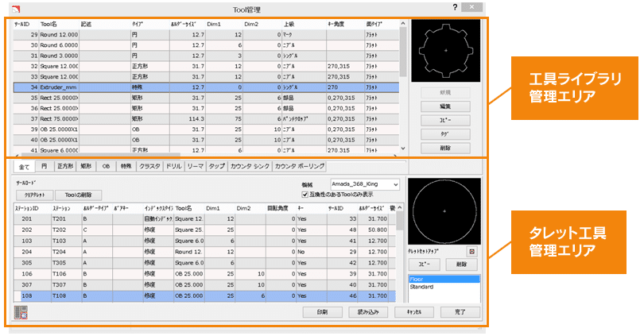The width and height of the screenshot is (644, 336).
Task: Switch to the タップ tab
Action: click(216, 166)
